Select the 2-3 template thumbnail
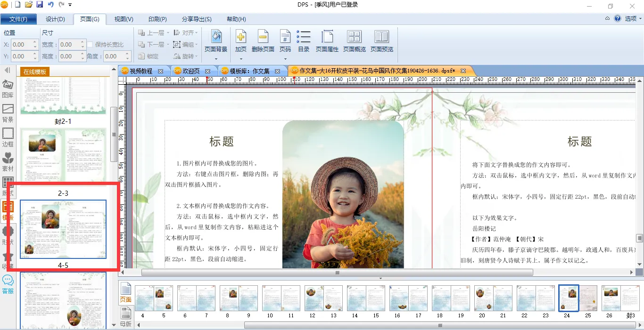Screen dimensions: 644x330 point(63,154)
